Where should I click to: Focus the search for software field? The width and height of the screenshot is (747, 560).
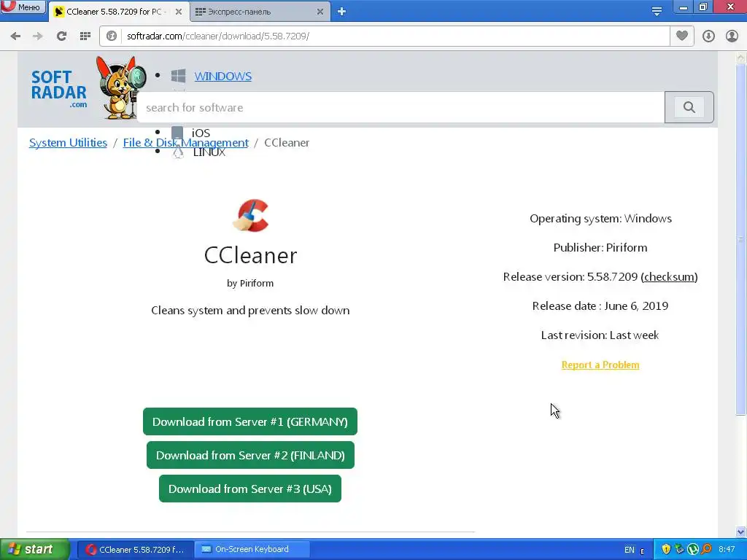coord(400,108)
